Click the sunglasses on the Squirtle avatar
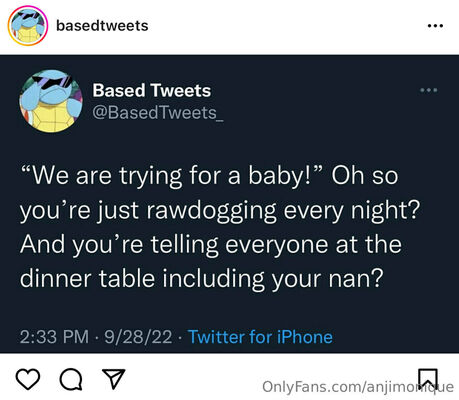Image resolution: width=459 pixels, height=400 pixels. coord(53,82)
